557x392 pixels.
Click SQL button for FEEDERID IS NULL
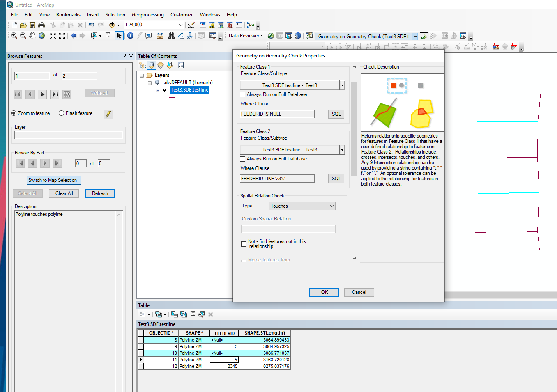coord(336,114)
